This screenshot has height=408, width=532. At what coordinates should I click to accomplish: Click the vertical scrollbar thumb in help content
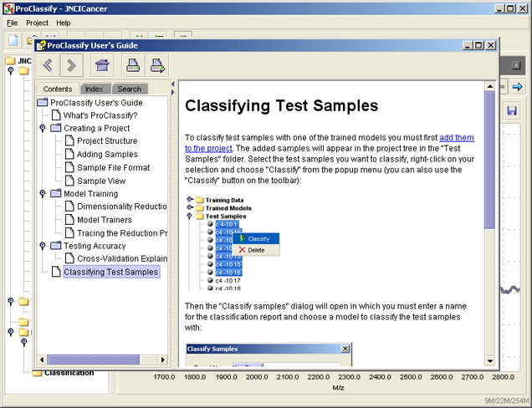coord(489,160)
